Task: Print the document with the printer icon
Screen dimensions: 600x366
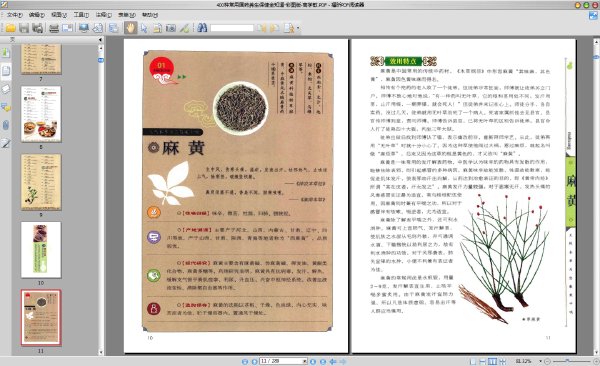Action: (x=54, y=28)
